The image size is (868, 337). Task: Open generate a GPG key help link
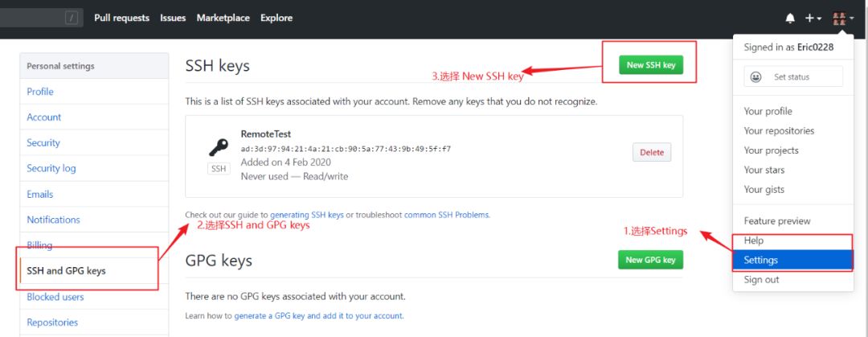click(318, 316)
